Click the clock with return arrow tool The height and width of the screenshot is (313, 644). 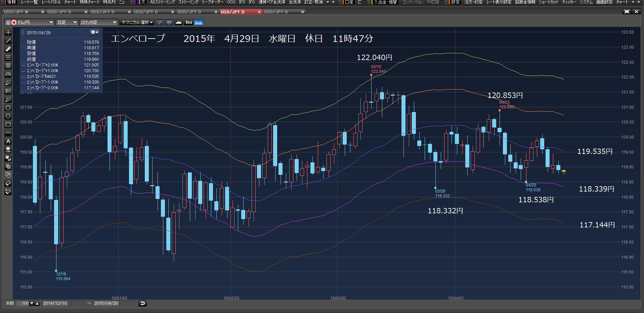(8, 158)
